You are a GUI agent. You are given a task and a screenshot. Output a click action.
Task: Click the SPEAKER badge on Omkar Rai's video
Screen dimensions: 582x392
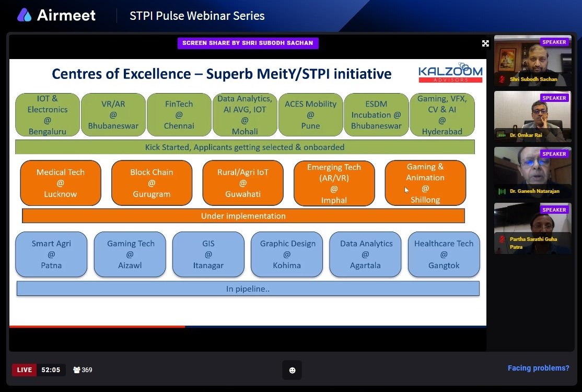coord(554,98)
